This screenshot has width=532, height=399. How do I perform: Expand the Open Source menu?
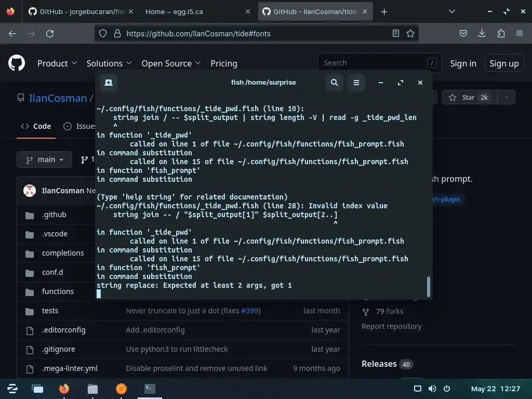pyautogui.click(x=171, y=63)
